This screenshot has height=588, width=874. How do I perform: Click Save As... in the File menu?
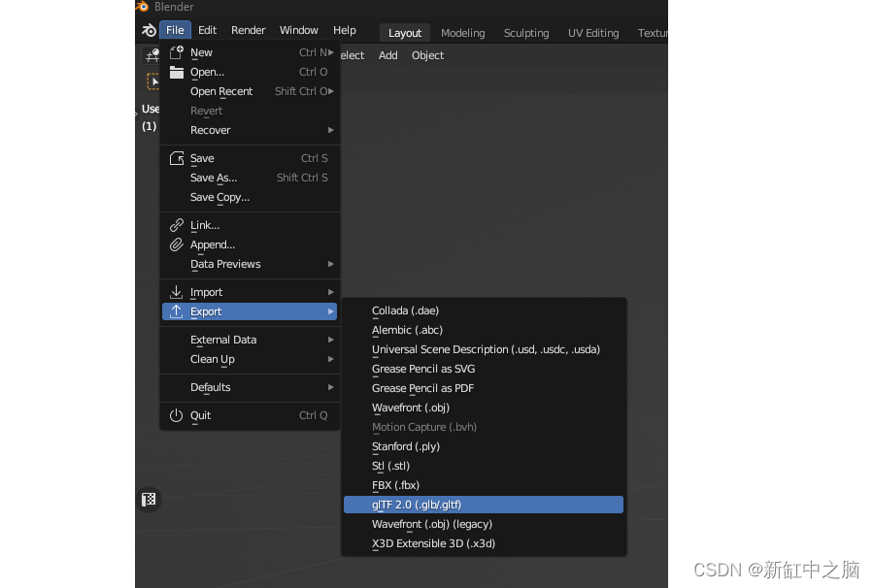tap(214, 178)
